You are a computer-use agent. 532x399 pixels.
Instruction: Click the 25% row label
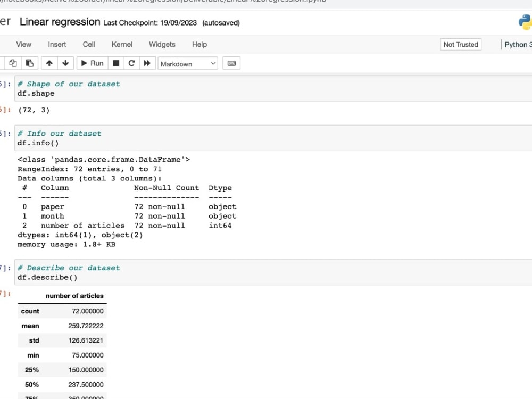32,370
